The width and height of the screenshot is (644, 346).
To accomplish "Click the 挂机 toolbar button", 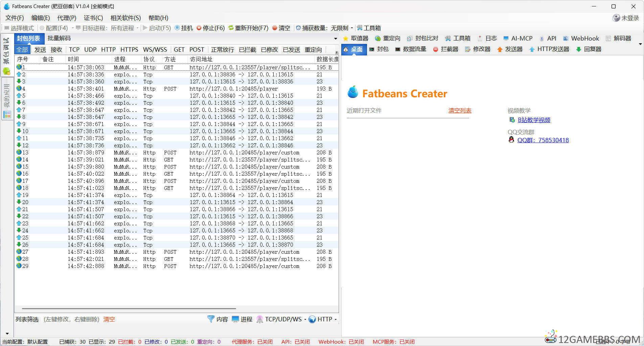I will [184, 28].
